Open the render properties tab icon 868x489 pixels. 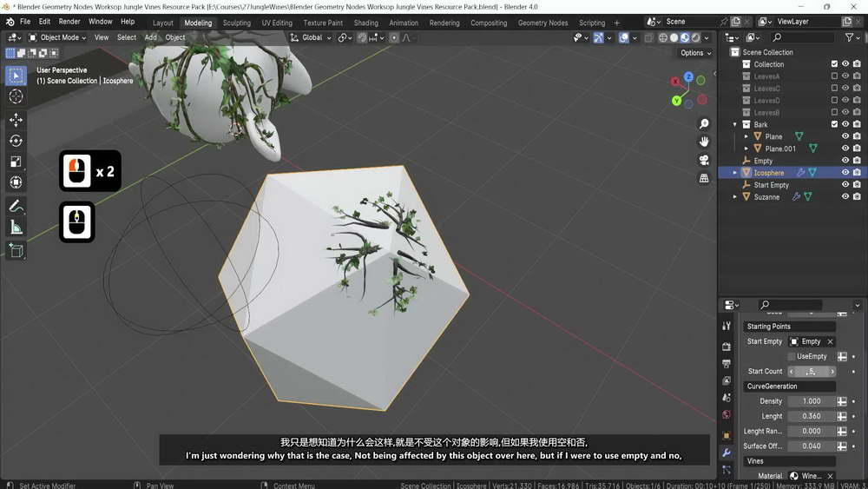727,346
